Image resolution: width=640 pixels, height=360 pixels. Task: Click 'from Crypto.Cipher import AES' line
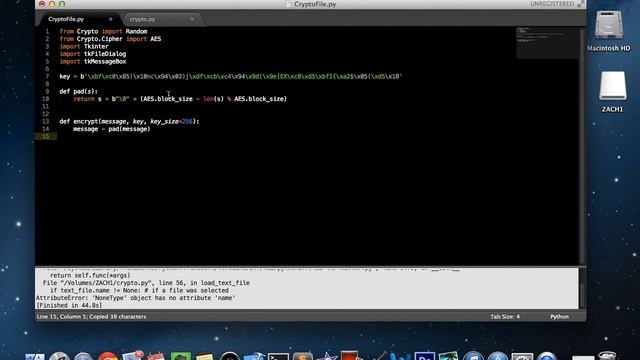110,39
